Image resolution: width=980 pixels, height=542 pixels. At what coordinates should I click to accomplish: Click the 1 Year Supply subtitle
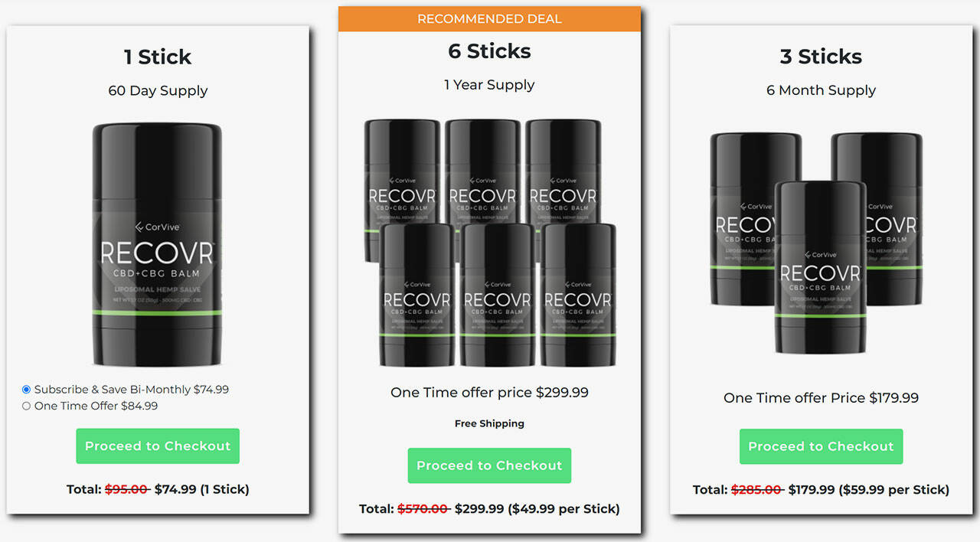489,85
